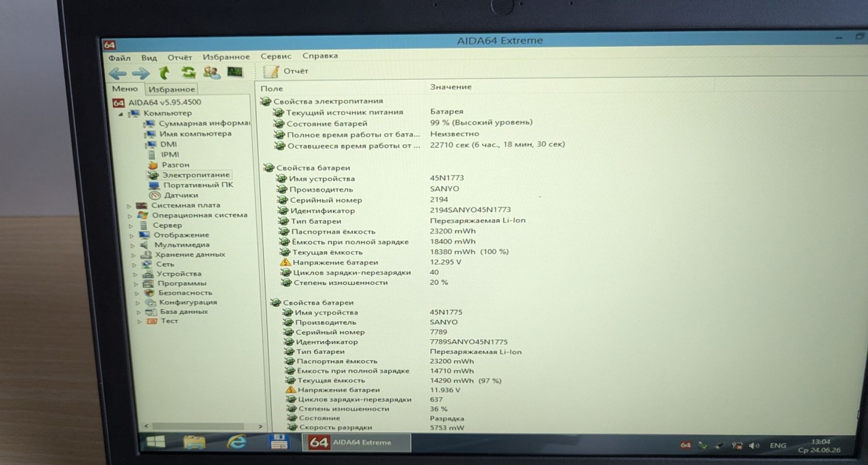Click the tree pane horizontal scrollbar left arrow
The image size is (868, 465).
tap(147, 426)
